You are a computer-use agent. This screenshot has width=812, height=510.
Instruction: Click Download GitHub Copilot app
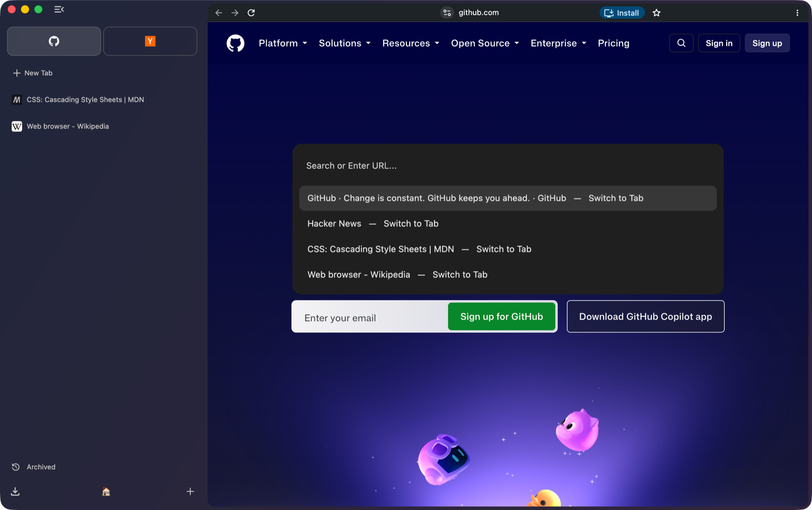pos(646,317)
